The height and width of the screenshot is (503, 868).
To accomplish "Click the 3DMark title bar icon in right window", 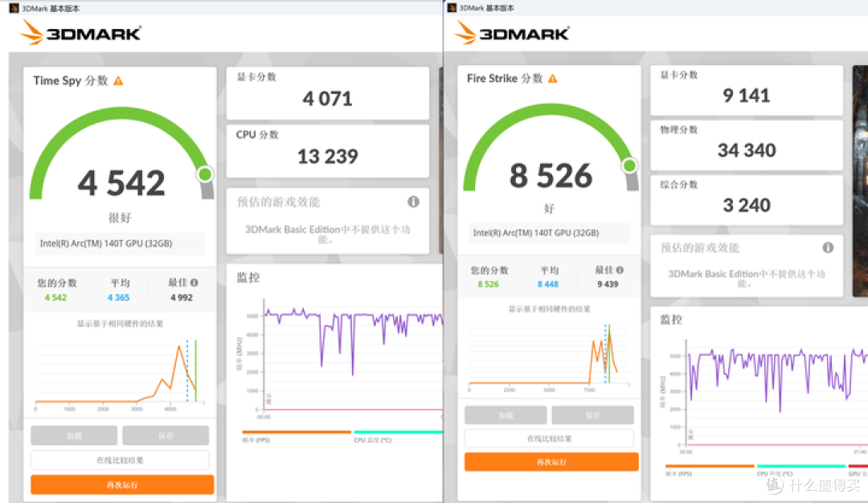I will point(452,8).
